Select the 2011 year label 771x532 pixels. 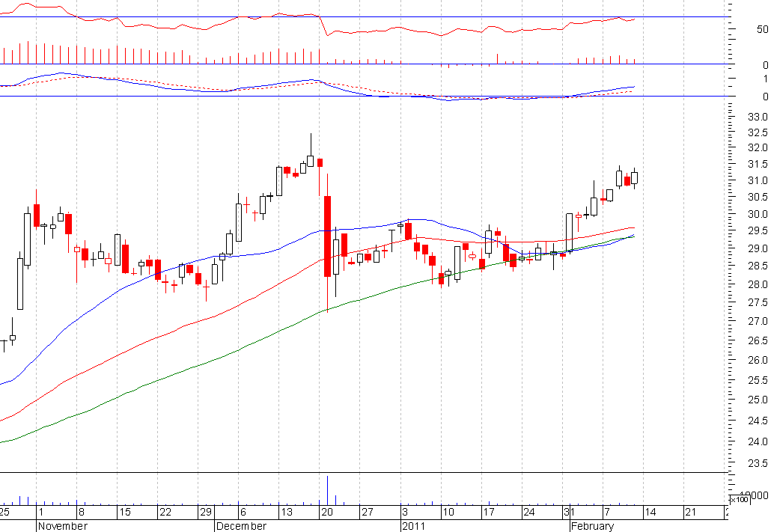tap(413, 526)
